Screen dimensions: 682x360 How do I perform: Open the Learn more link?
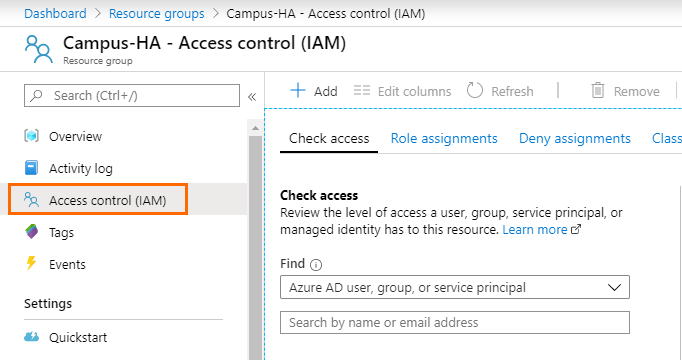pos(535,230)
